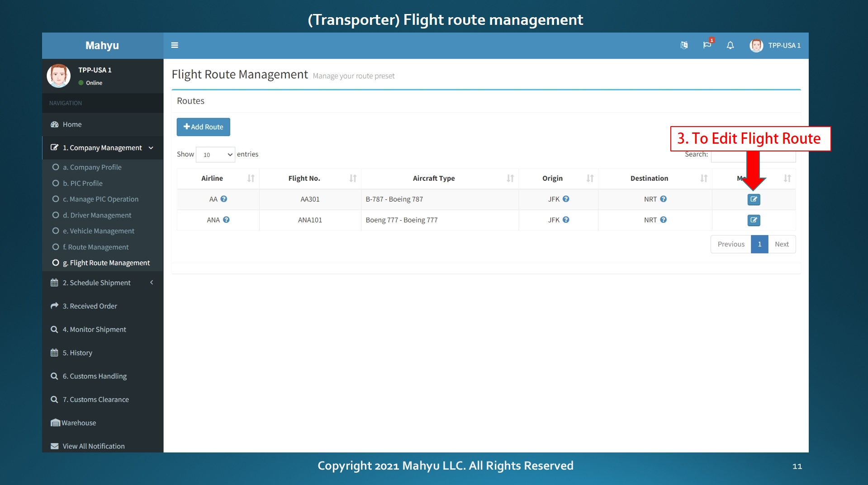This screenshot has height=485, width=868.
Task: Open the TPP-USA 1 user menu
Action: tap(775, 45)
